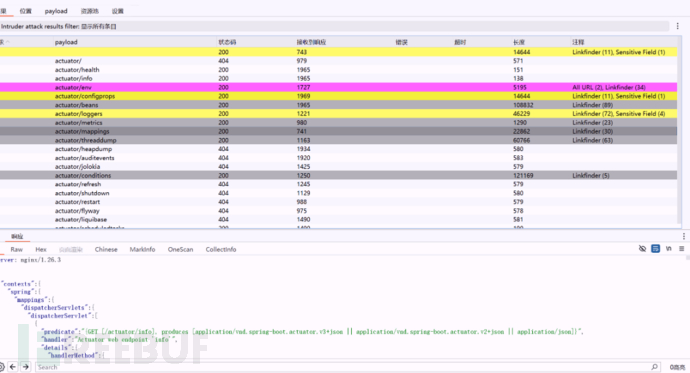The width and height of the screenshot is (690, 373).
Task: Click into the response Search field
Action: [343, 367]
